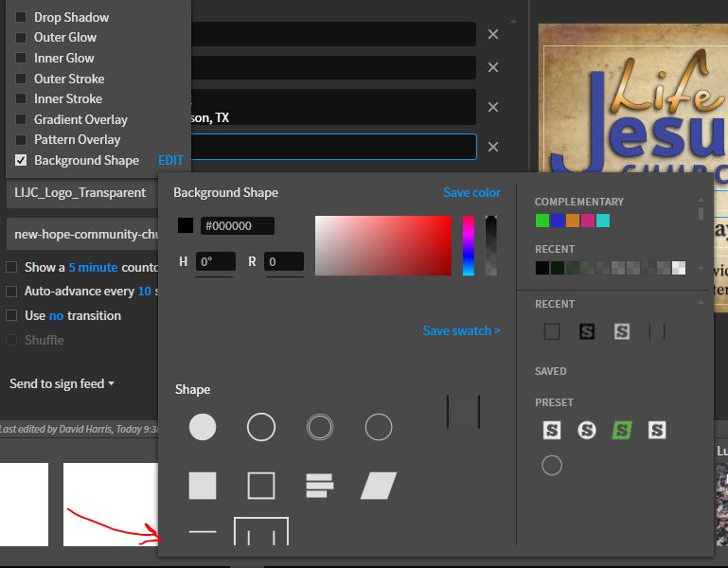
Task: Enable Gradient Overlay effect
Action: 21,119
